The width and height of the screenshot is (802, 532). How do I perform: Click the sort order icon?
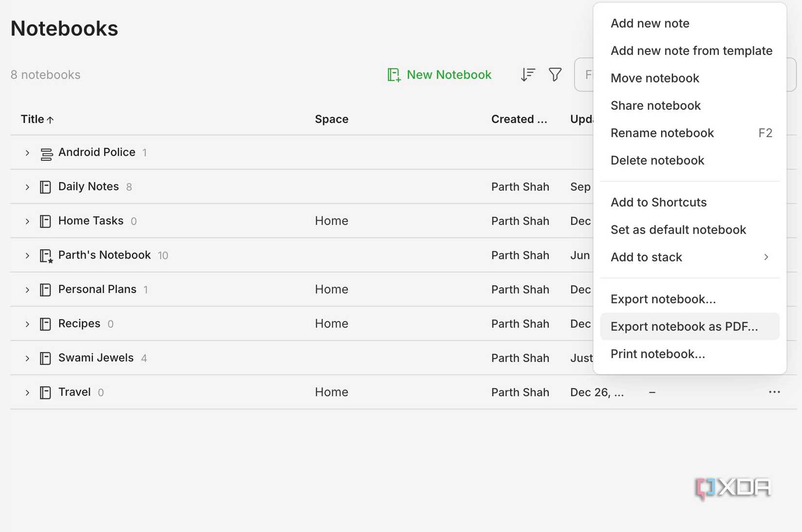(x=527, y=74)
